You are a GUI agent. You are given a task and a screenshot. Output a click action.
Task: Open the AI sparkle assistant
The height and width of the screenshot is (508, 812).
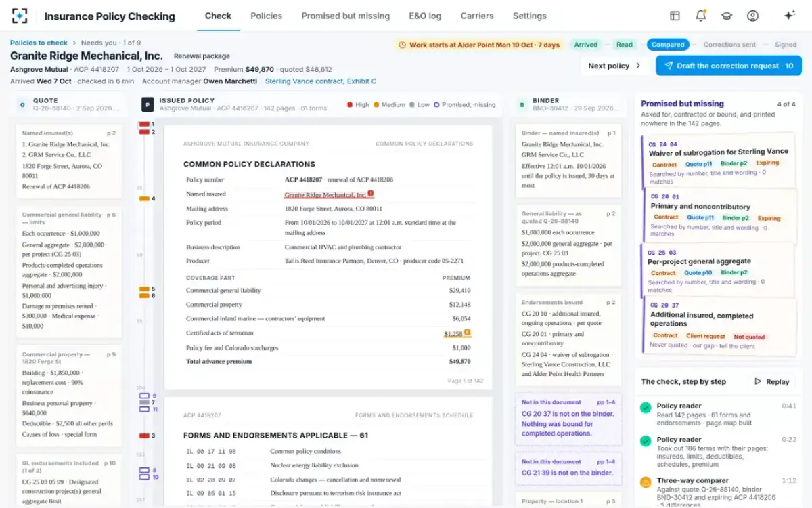pyautogui.click(x=789, y=16)
